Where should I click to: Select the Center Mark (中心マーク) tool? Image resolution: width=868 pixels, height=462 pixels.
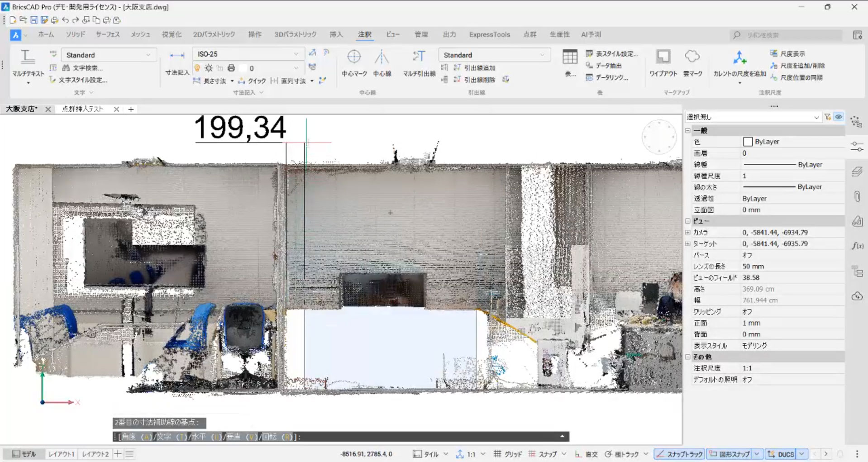click(354, 57)
